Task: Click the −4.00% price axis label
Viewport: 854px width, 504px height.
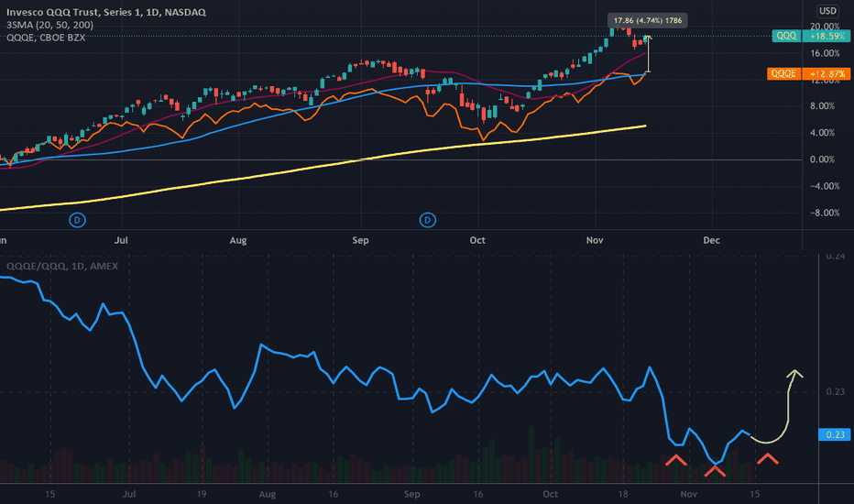Action: click(x=825, y=186)
